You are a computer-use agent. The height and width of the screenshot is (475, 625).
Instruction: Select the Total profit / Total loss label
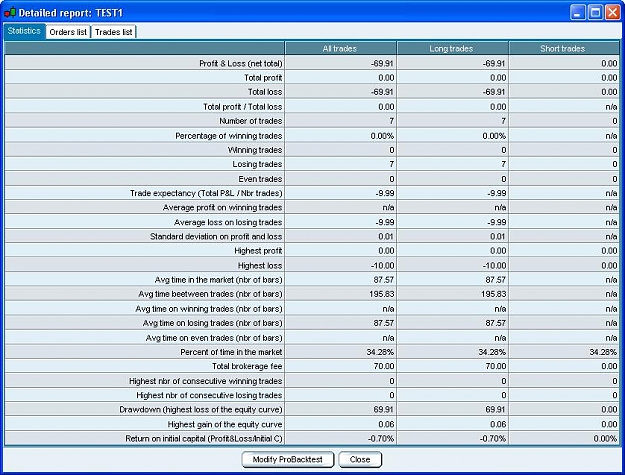coord(242,107)
